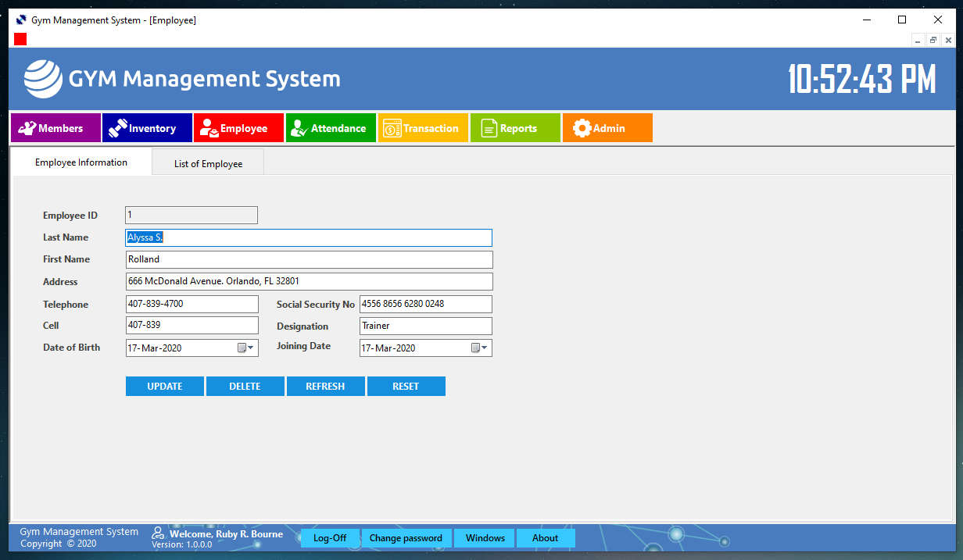Viewport: 963px width, 560px height.
Task: Open the Attendance module
Action: tap(331, 128)
